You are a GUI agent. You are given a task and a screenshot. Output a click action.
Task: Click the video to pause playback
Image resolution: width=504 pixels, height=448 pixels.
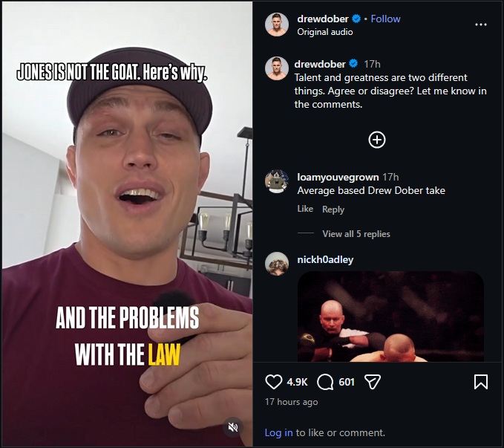127,224
